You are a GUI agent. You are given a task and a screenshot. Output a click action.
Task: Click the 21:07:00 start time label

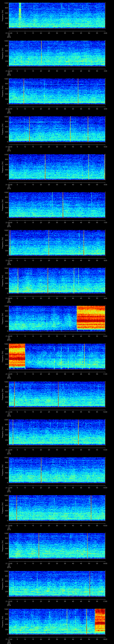point(9,260)
